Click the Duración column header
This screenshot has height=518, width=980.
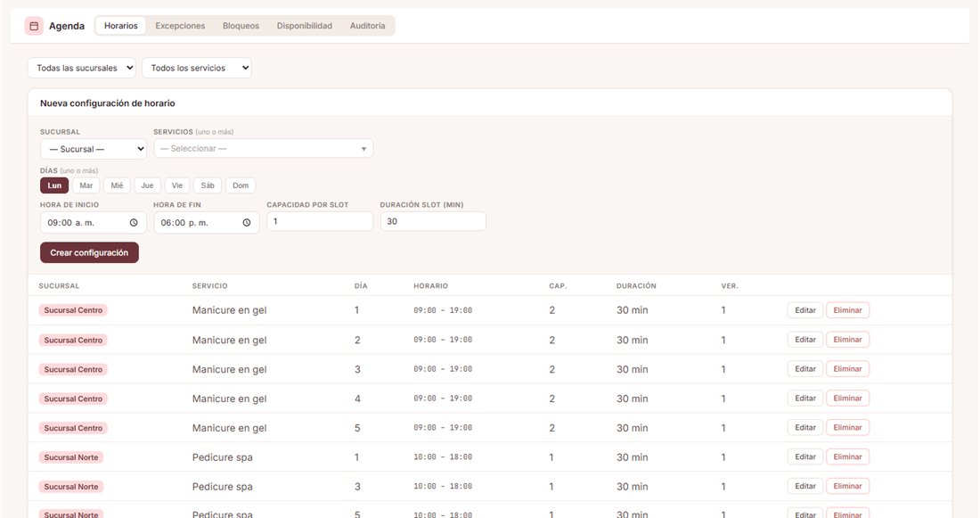[636, 286]
